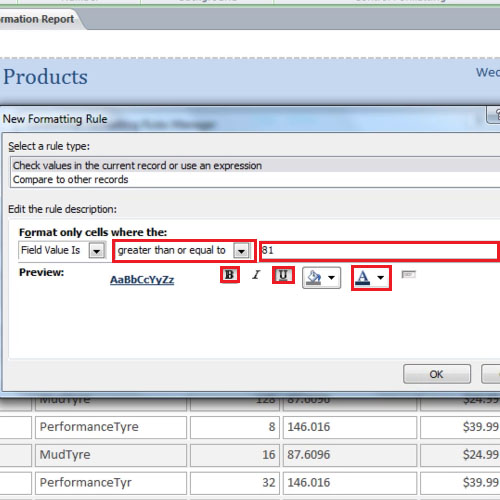This screenshot has height=500, width=500.
Task: Open the Field Value Is dropdown
Action: (97, 250)
